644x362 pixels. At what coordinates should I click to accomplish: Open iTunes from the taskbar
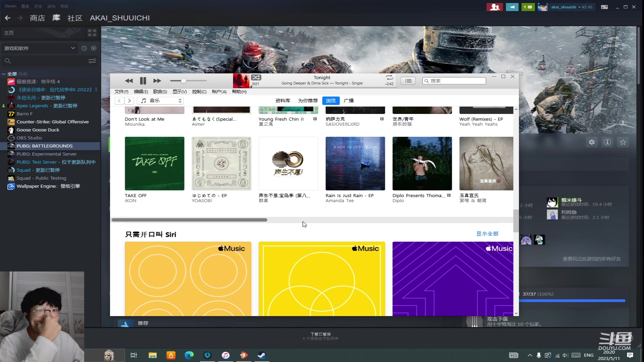click(225, 355)
